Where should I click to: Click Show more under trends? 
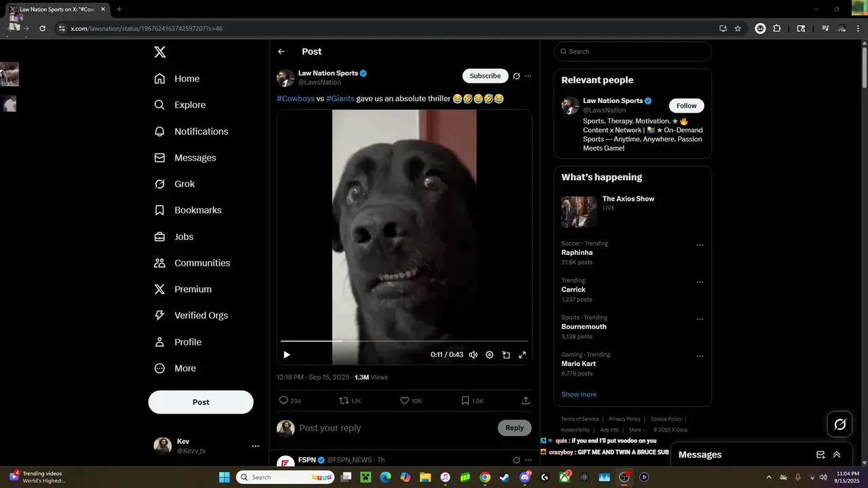click(x=579, y=394)
